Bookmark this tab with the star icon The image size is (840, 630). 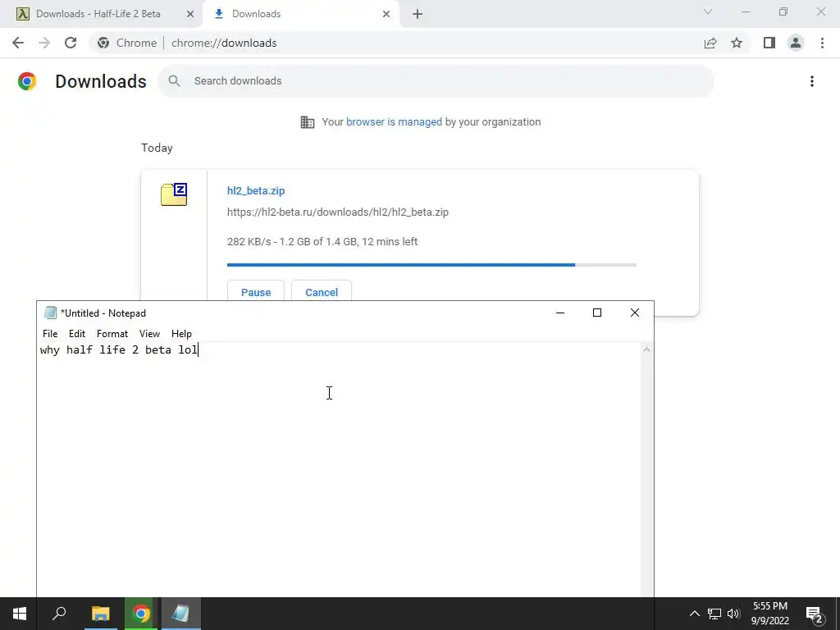click(x=737, y=43)
